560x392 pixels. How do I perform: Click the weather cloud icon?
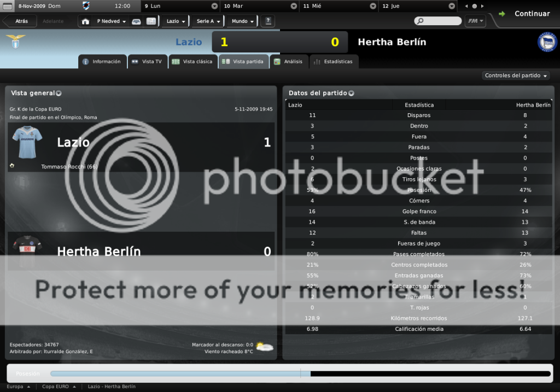point(265,346)
